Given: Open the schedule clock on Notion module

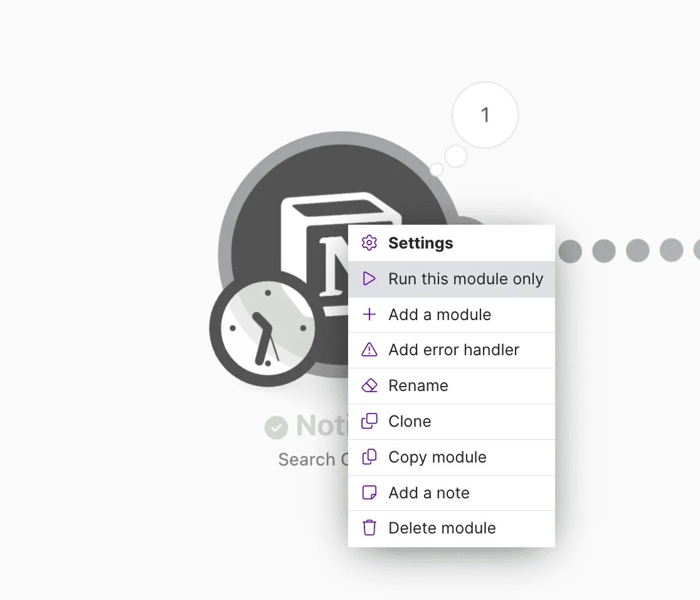Looking at the screenshot, I should coord(267,329).
